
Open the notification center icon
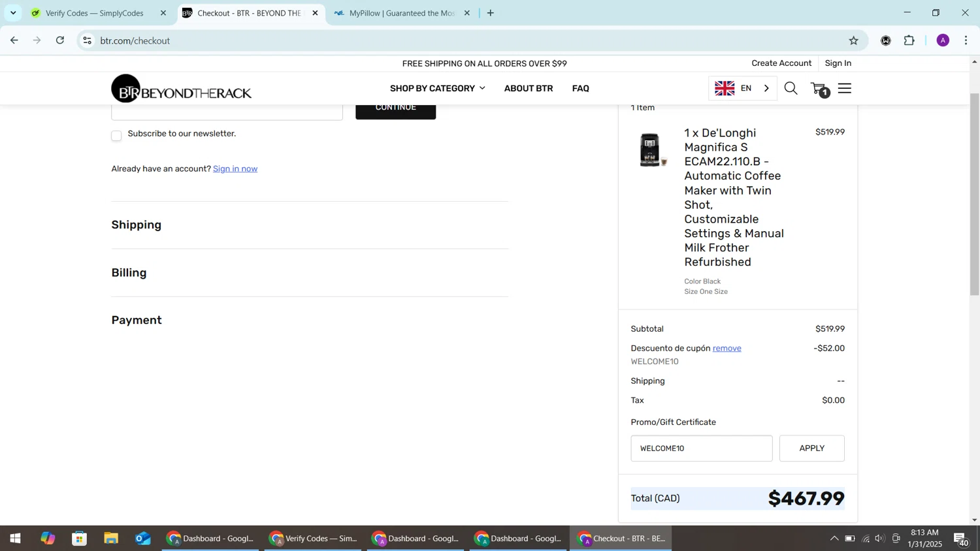point(961,539)
